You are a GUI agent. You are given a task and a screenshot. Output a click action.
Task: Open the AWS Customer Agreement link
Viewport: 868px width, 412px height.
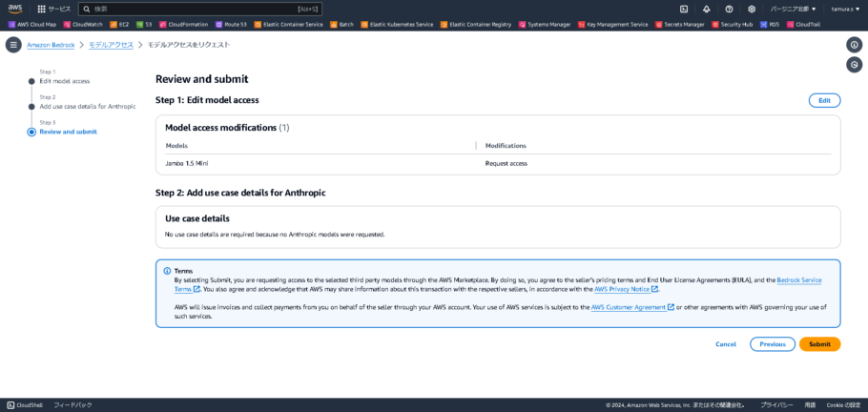click(632, 307)
